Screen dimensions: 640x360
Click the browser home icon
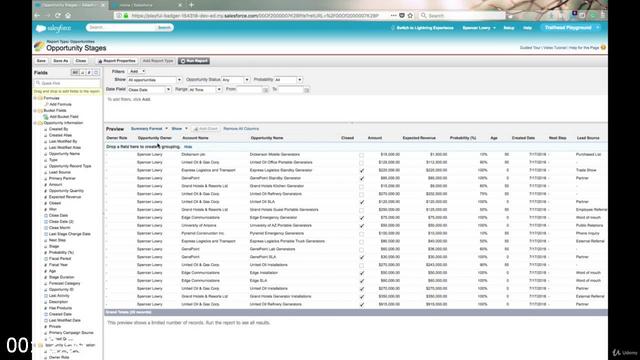(x=68, y=16)
